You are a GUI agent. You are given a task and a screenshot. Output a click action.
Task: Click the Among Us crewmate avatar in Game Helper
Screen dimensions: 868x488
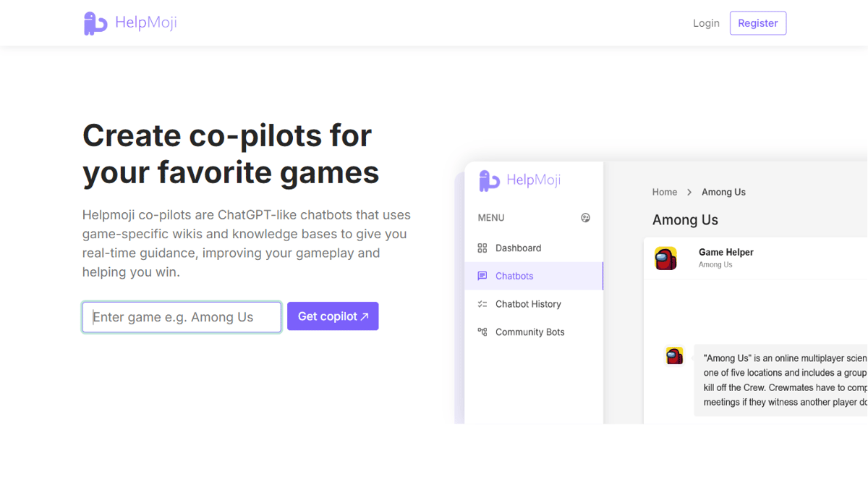click(x=666, y=258)
